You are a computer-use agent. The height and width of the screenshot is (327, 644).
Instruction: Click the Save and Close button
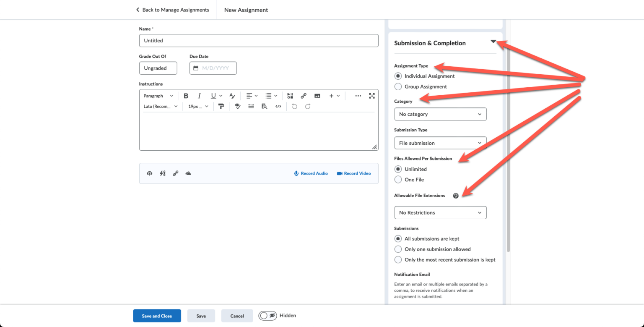point(157,315)
